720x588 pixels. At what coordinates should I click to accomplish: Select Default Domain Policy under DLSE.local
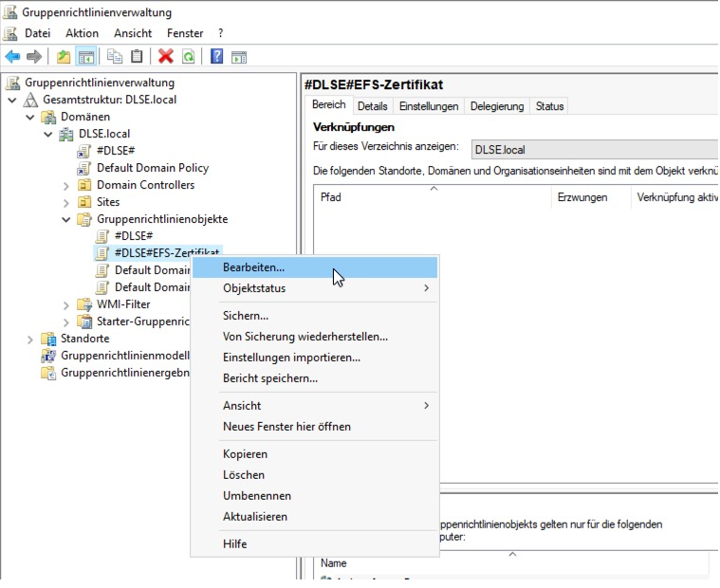pyautogui.click(x=152, y=168)
